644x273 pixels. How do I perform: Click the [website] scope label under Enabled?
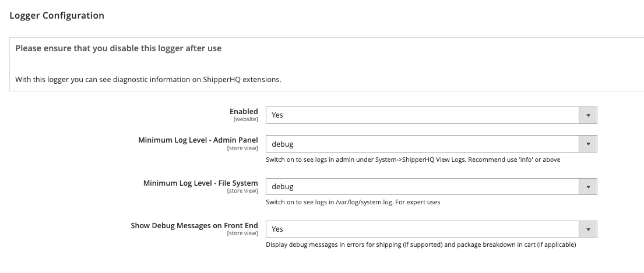[245, 119]
